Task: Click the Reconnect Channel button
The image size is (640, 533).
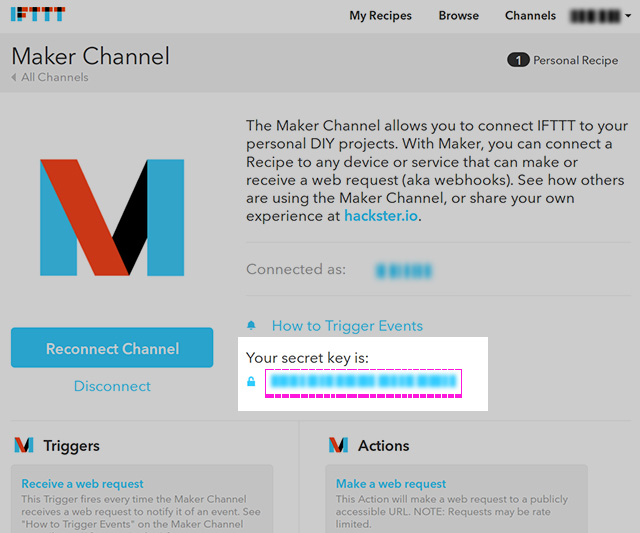Action: point(112,348)
